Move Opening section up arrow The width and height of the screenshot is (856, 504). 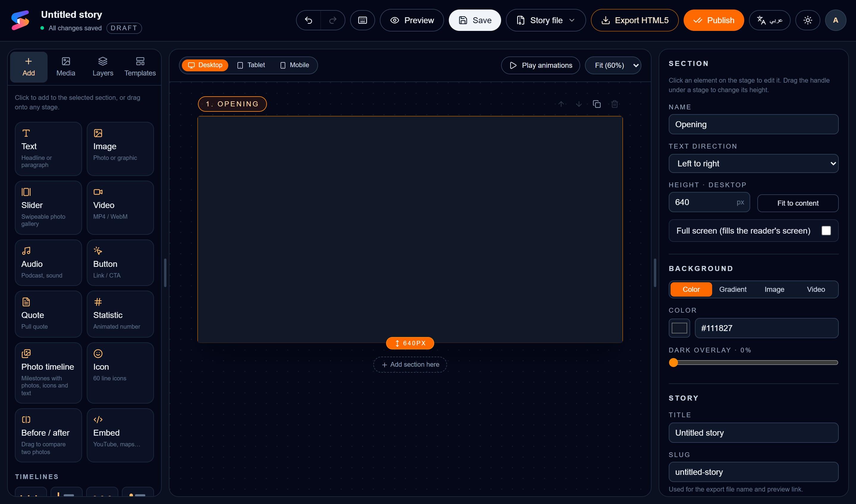point(561,104)
